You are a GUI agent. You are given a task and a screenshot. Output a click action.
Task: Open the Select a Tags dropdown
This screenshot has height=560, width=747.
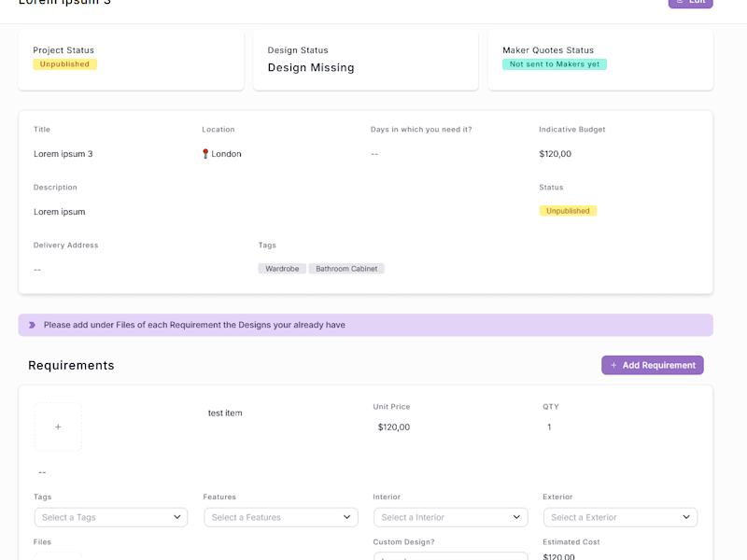[111, 517]
